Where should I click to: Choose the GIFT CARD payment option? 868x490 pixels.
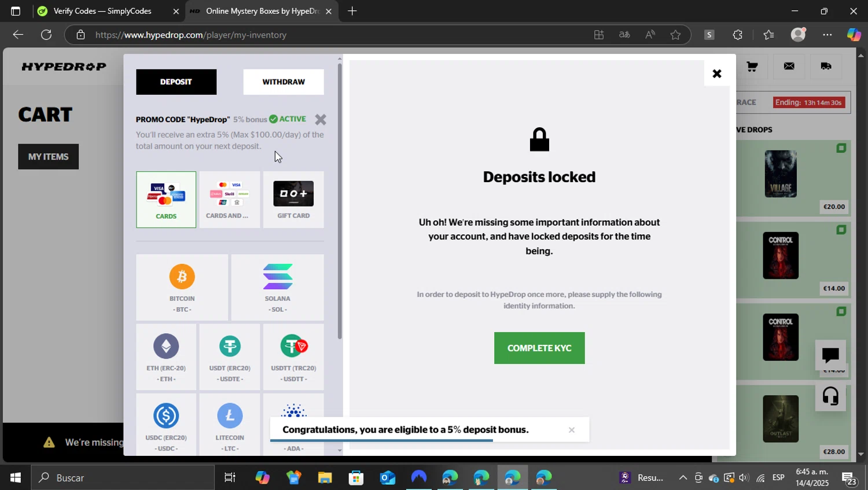(x=293, y=200)
